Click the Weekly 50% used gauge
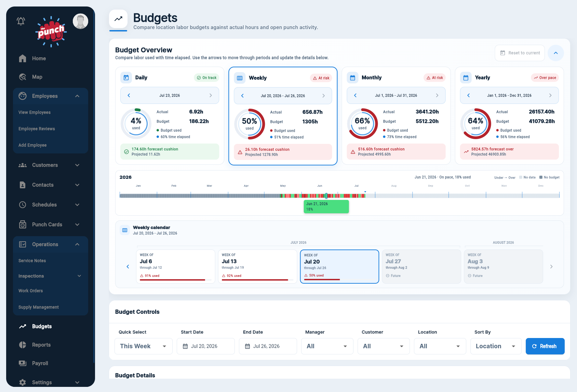Screen dimensions: 577x392 point(250,124)
